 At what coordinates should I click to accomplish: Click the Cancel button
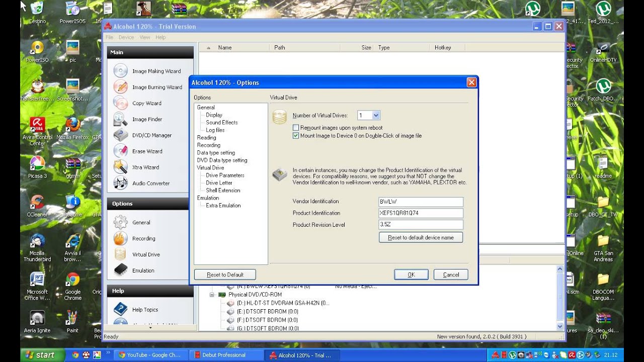click(451, 275)
